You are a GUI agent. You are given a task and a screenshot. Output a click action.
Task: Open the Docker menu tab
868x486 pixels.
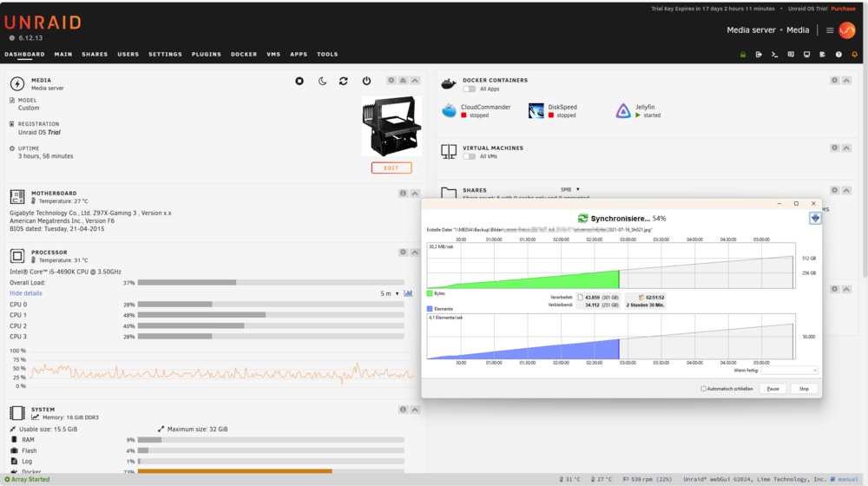(244, 55)
